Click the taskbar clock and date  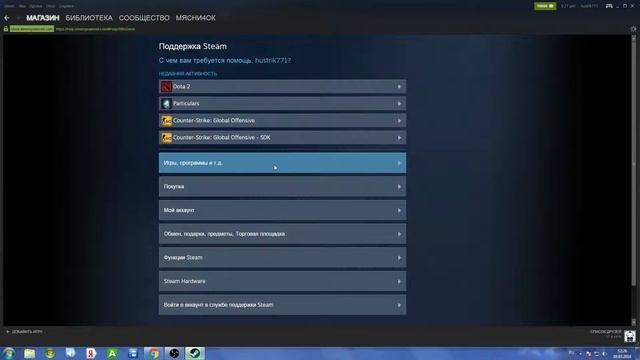pyautogui.click(x=622, y=353)
